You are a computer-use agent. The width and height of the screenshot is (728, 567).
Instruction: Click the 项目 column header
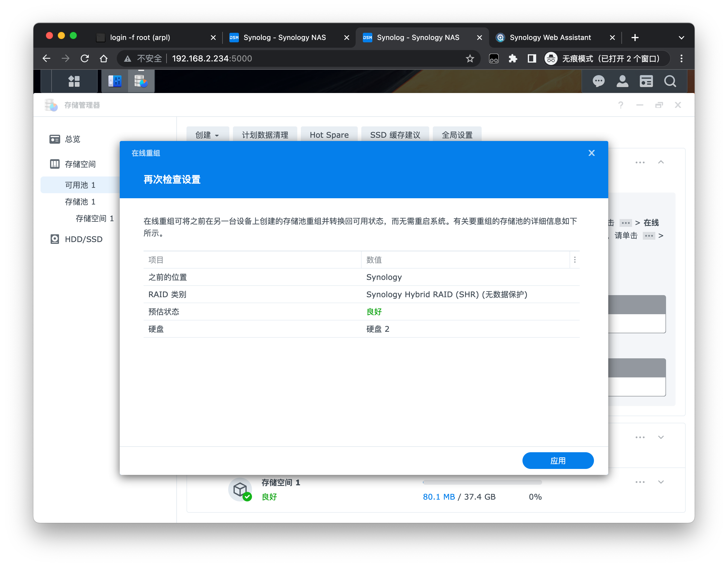[252, 260]
